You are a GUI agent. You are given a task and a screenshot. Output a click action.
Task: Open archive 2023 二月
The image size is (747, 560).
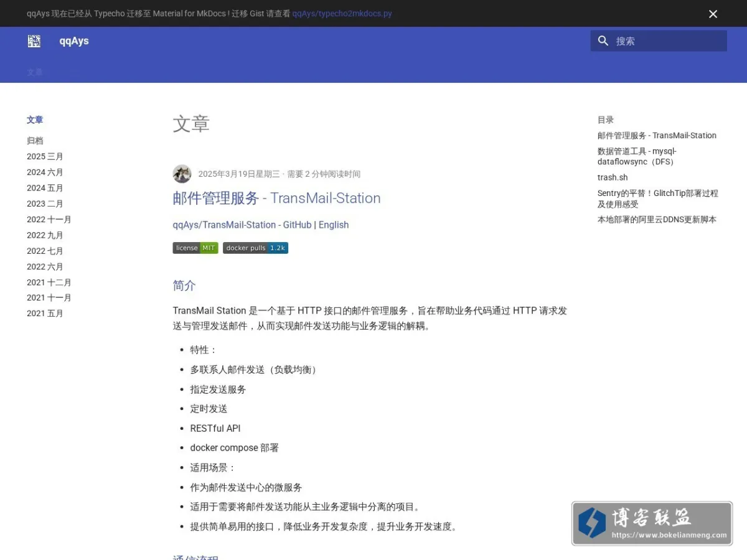(x=45, y=203)
